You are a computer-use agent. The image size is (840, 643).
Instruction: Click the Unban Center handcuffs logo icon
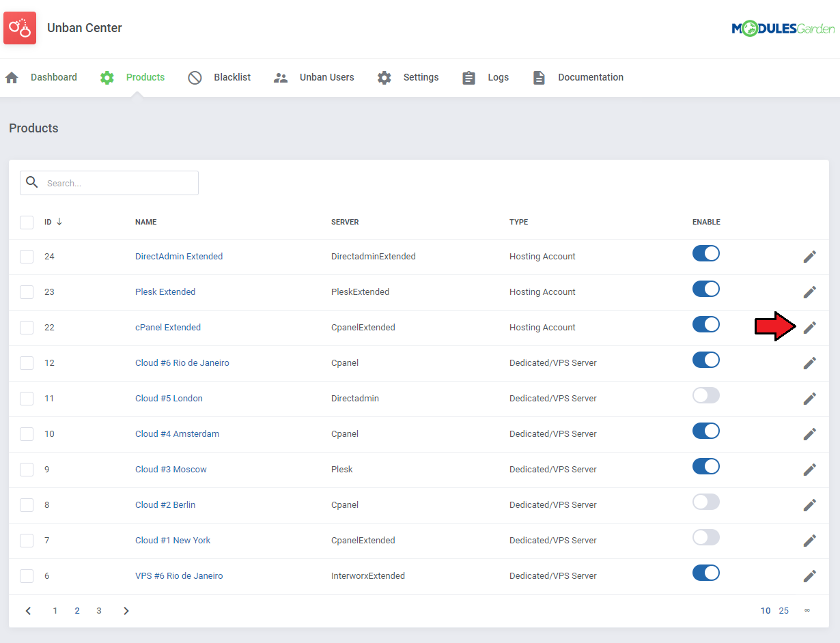pos(20,28)
